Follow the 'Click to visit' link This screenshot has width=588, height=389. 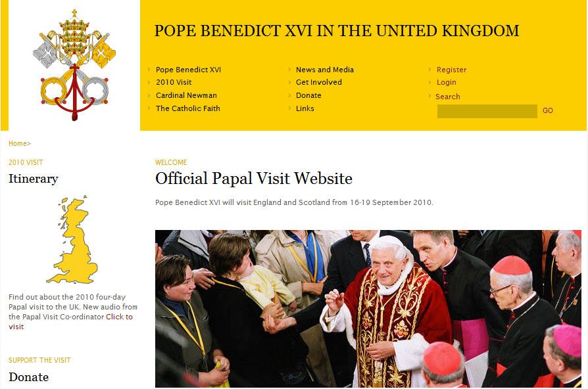point(70,321)
